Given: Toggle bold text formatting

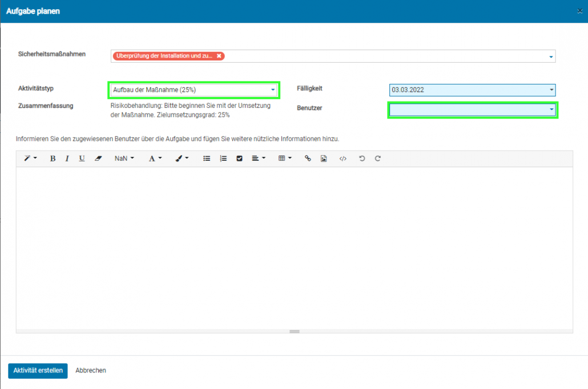Looking at the screenshot, I should coord(53,159).
